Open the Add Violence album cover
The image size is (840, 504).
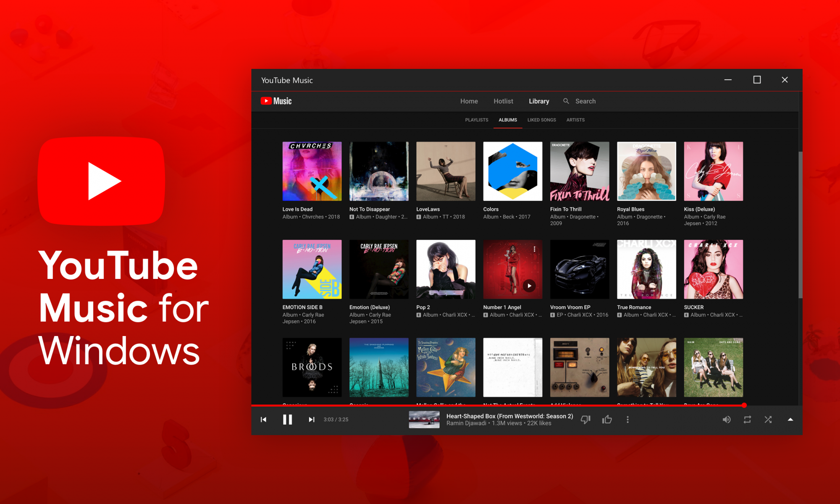(580, 367)
